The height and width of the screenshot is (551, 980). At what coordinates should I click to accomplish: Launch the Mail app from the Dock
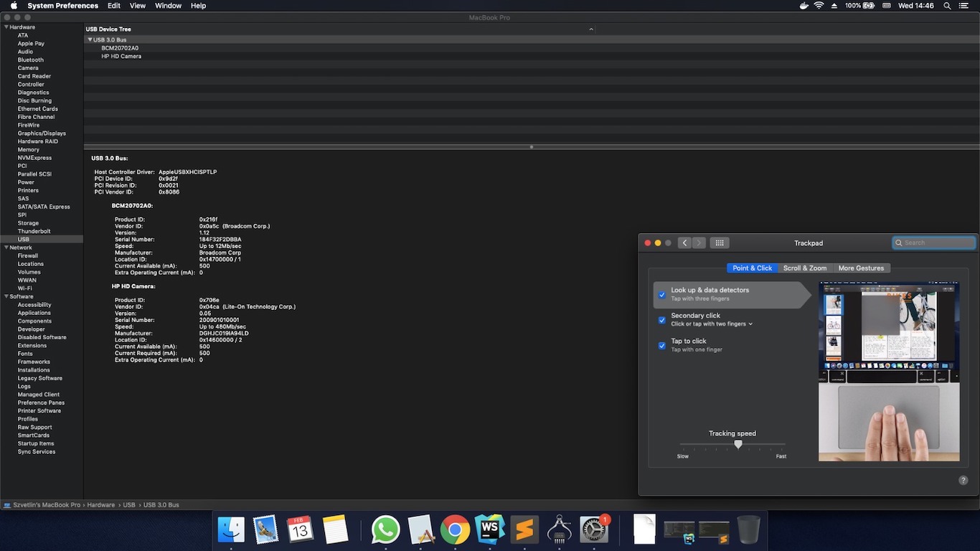[x=266, y=530]
